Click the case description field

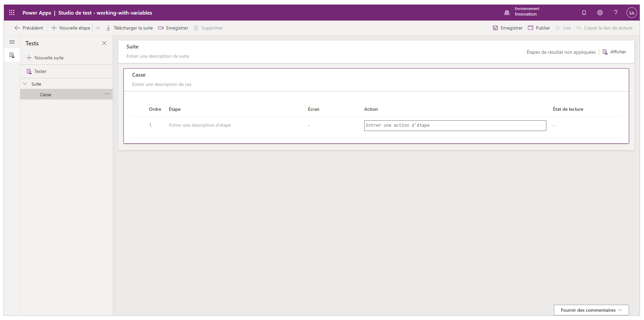point(162,85)
